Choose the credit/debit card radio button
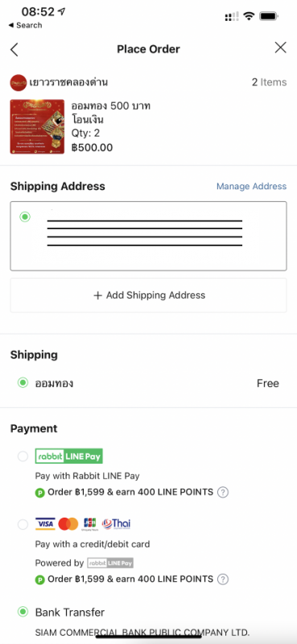This screenshot has height=644, width=297. click(23, 525)
